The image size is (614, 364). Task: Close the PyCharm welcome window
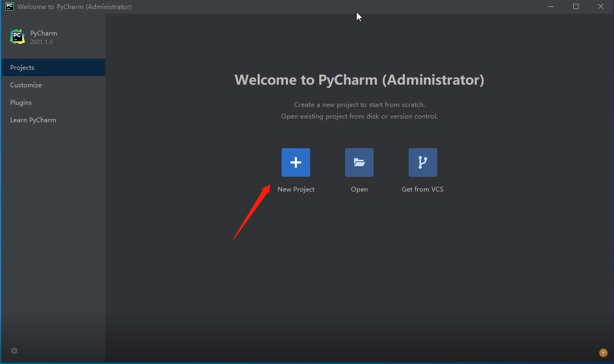click(601, 7)
